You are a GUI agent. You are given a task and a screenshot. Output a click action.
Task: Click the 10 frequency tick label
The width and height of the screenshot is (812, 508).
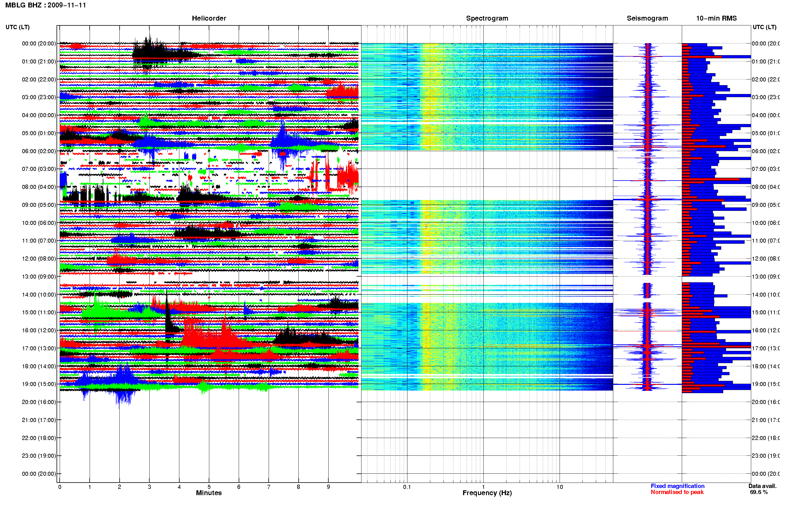[559, 487]
